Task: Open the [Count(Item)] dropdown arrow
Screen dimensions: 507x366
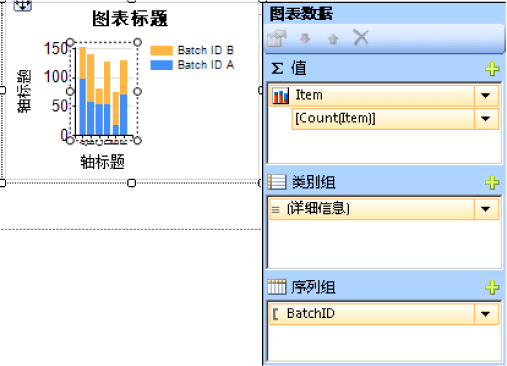Action: pyautogui.click(x=486, y=118)
